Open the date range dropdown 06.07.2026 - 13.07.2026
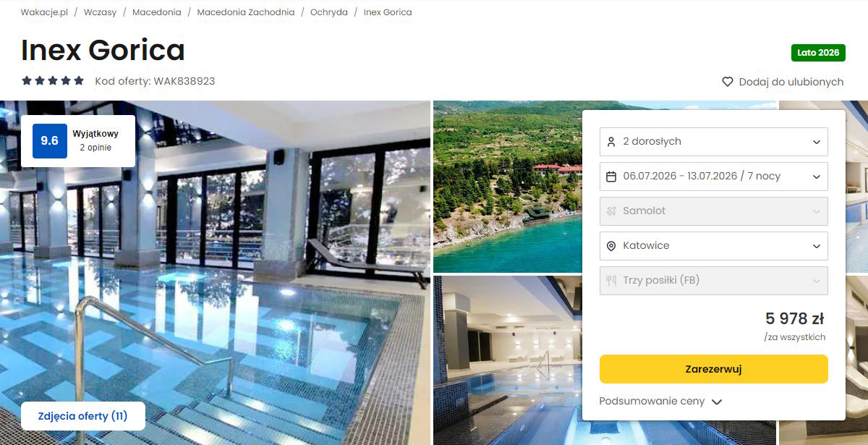The width and height of the screenshot is (868, 445). [x=714, y=177]
